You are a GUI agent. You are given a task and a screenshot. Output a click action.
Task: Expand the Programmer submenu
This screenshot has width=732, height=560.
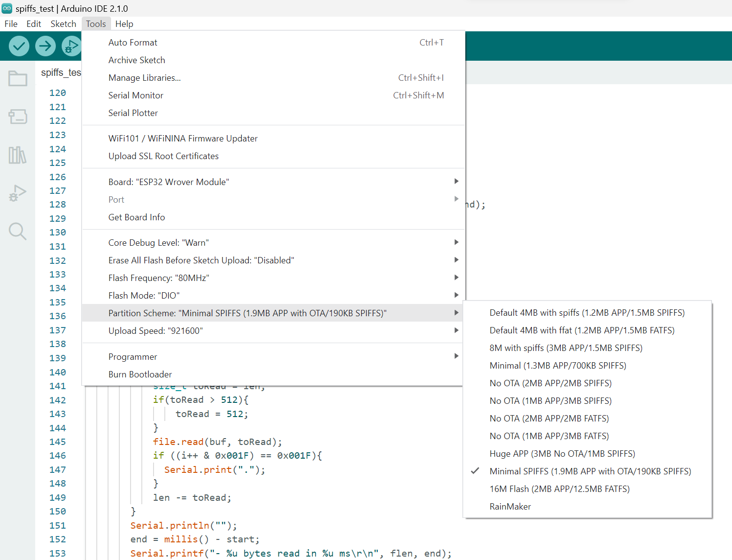coord(273,357)
